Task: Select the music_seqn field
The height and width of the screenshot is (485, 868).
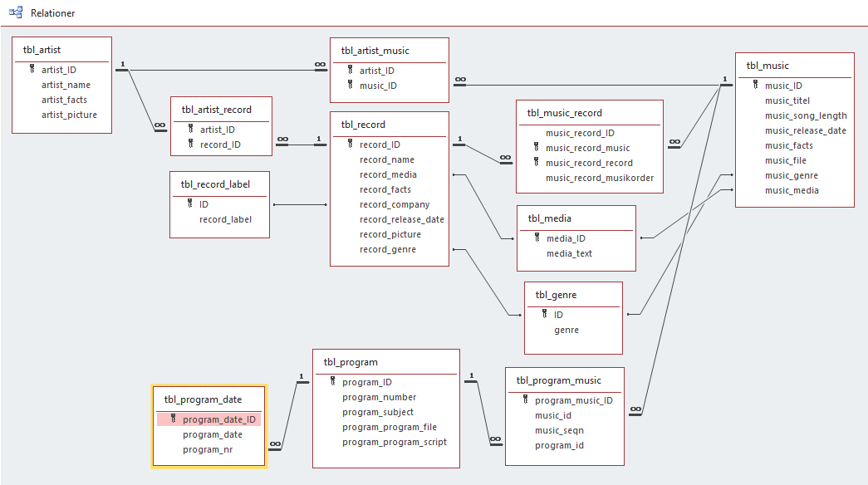Action: 559,430
